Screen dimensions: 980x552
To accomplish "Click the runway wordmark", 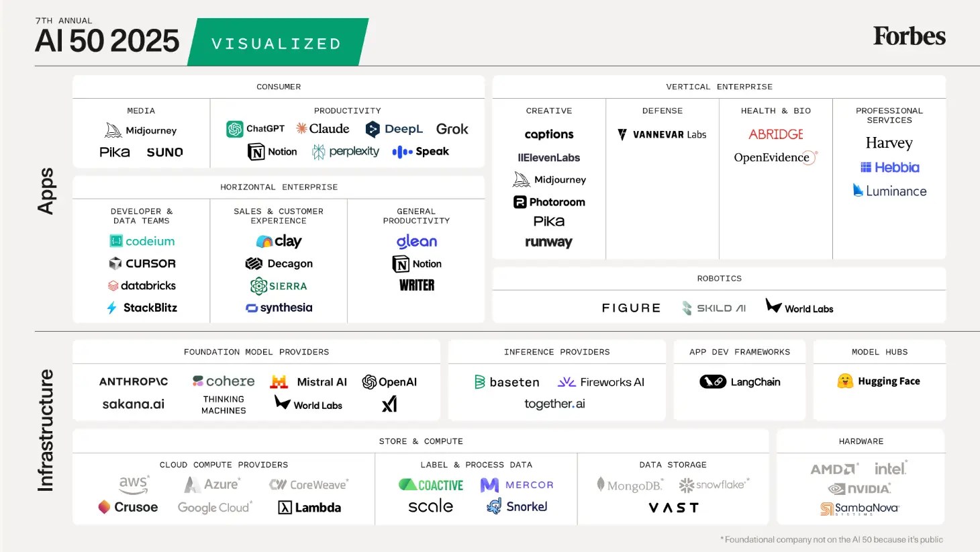I will (x=548, y=242).
